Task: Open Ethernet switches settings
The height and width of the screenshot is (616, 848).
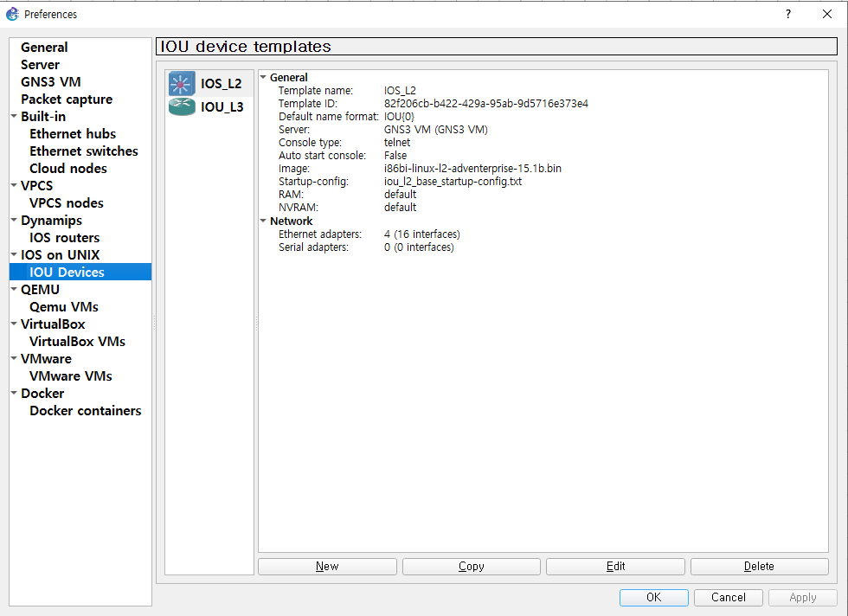Action: point(84,151)
